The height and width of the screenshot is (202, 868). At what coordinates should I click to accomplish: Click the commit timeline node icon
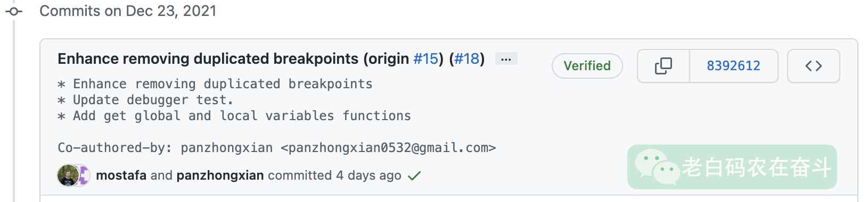pyautogui.click(x=14, y=11)
